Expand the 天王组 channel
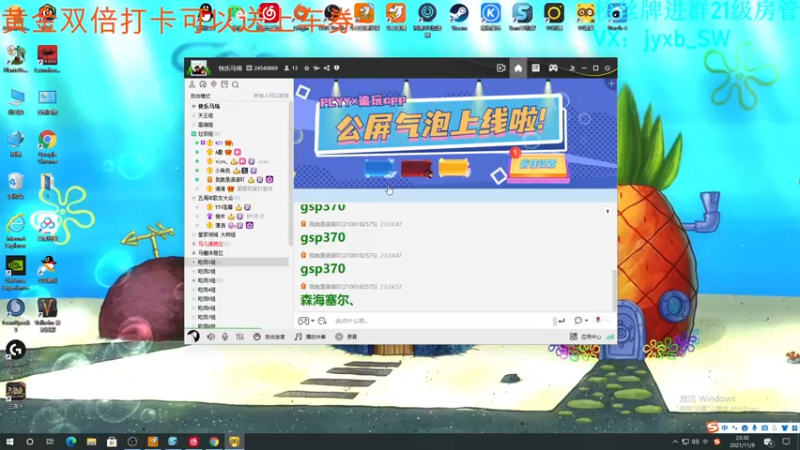Viewport: 800px width, 450px height. [x=194, y=115]
